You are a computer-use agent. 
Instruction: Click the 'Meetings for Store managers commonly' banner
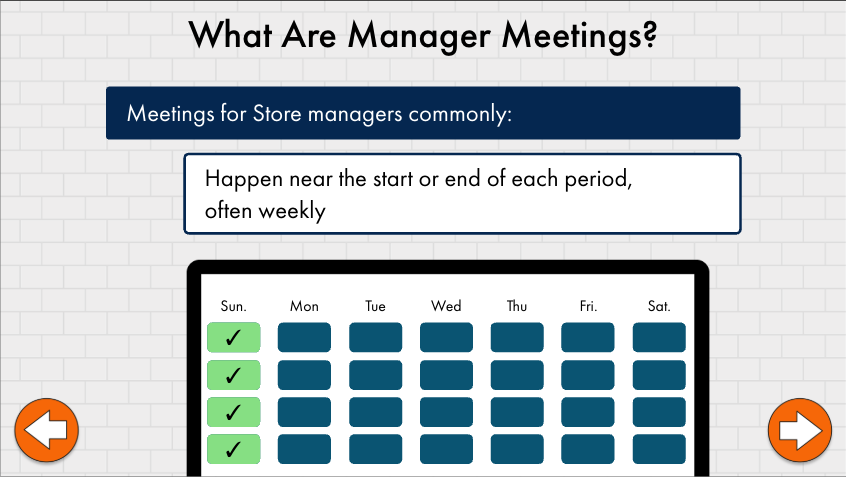point(423,113)
